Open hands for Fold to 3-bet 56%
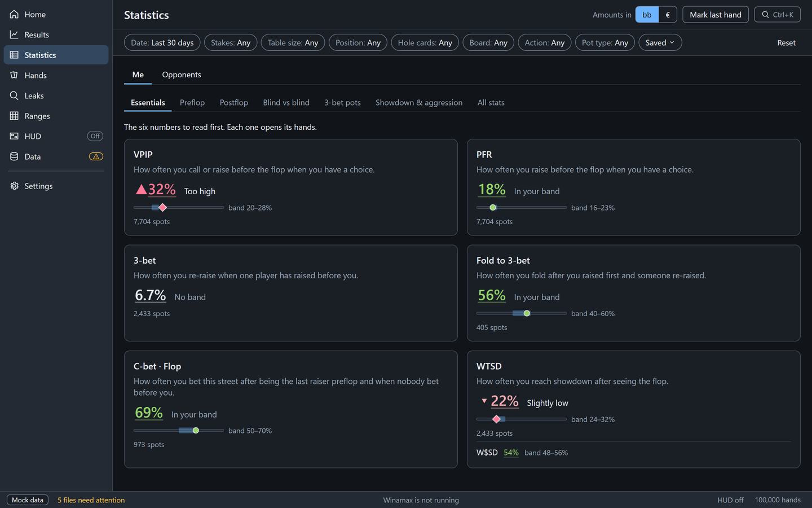This screenshot has height=508, width=812. [x=492, y=295]
